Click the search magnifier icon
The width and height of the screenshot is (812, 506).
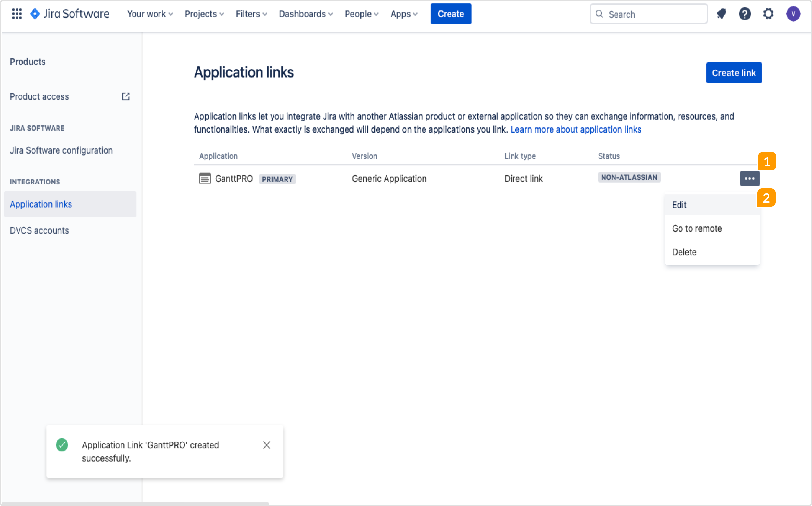click(x=599, y=14)
